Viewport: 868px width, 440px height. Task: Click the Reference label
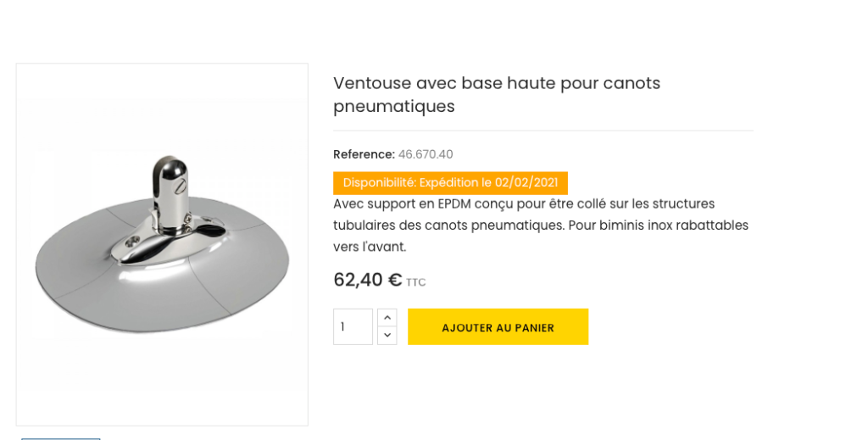click(364, 154)
